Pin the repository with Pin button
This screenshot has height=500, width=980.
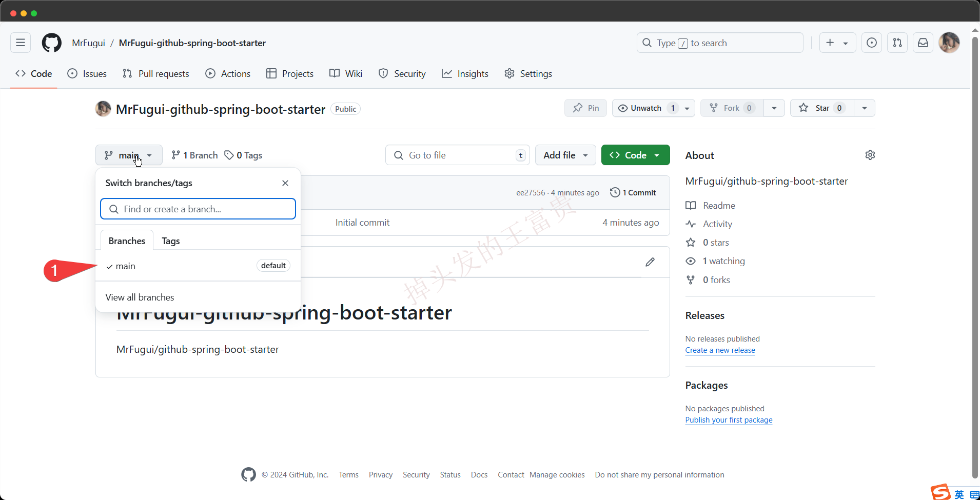[x=586, y=108]
